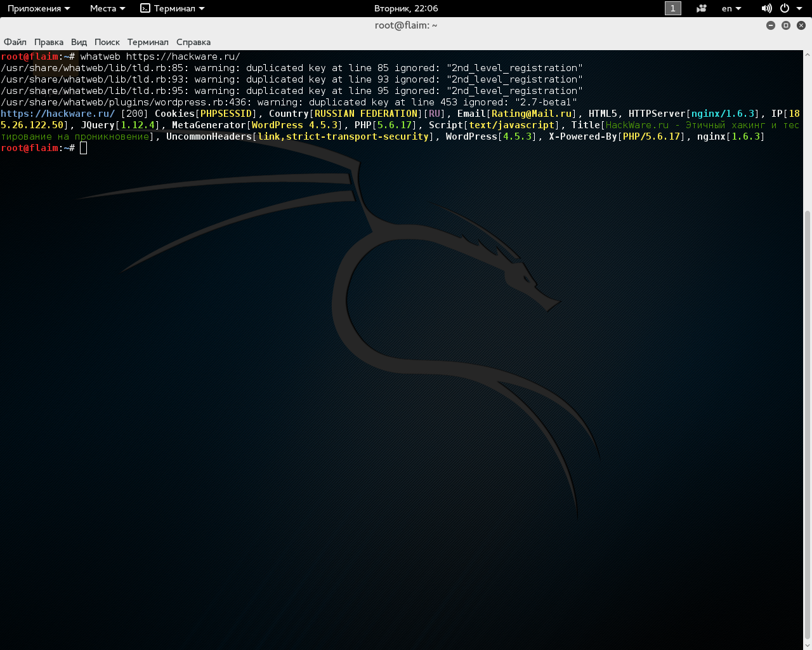Close the root@flaim terminal window
The width and height of the screenshot is (812, 650).
[x=801, y=25]
